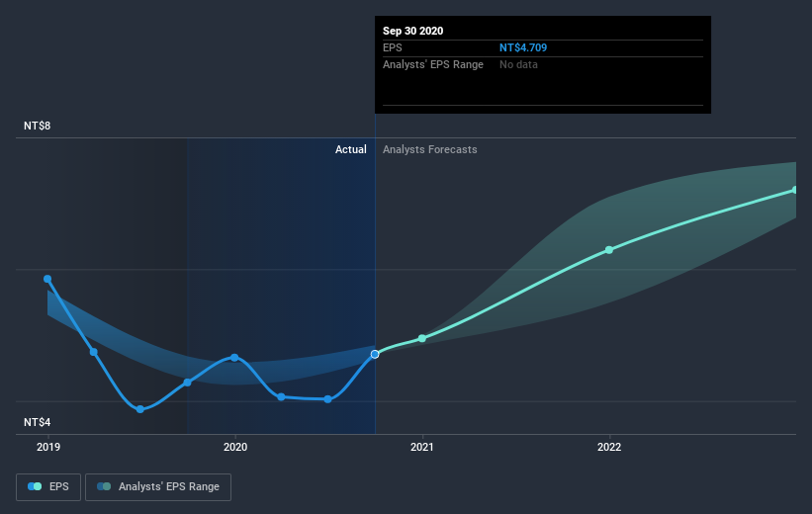This screenshot has width=812, height=514.
Task: Toggle the EPS legend button
Action: pos(47,486)
